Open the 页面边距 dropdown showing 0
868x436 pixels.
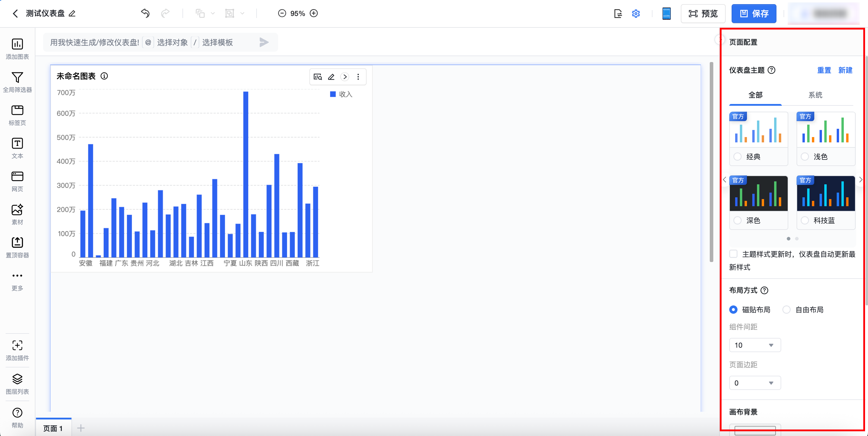pos(755,383)
